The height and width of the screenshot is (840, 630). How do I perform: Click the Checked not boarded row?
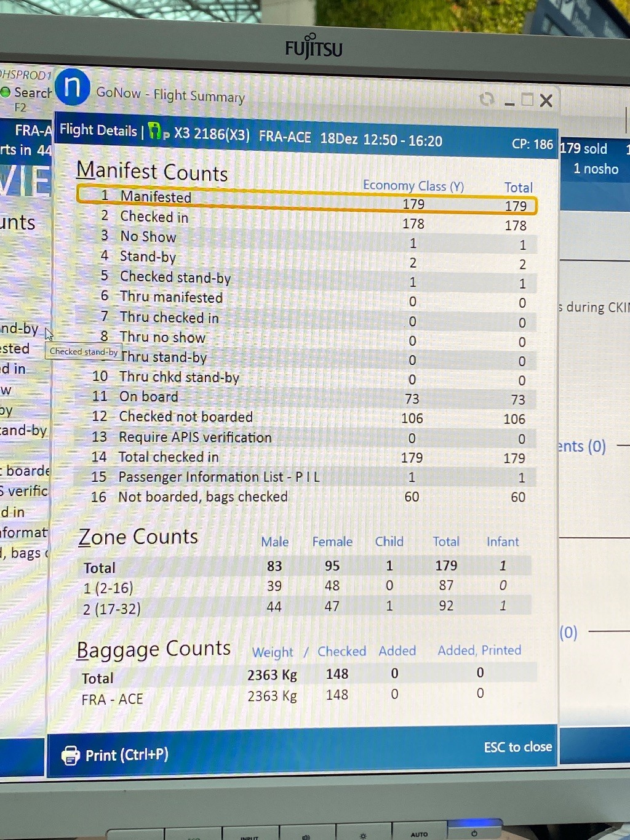(306, 418)
